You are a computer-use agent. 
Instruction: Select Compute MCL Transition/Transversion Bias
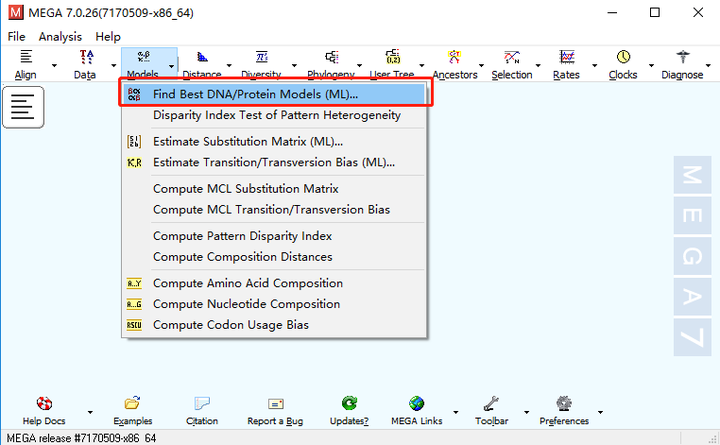point(274,209)
